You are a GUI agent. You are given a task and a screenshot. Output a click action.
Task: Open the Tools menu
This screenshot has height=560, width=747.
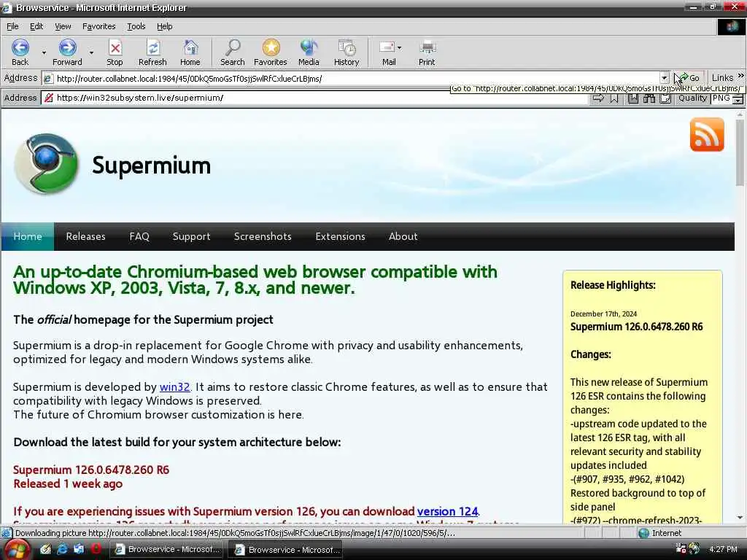[136, 27]
